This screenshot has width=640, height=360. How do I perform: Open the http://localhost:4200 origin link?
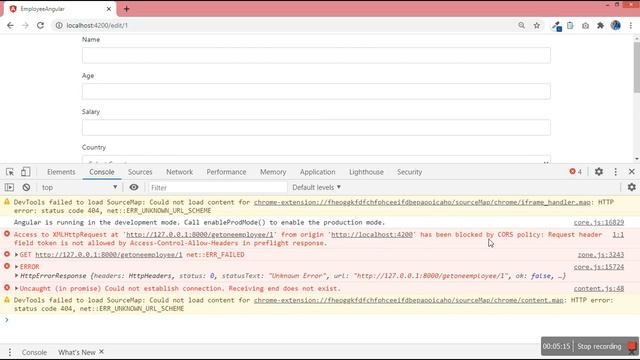[371, 234]
